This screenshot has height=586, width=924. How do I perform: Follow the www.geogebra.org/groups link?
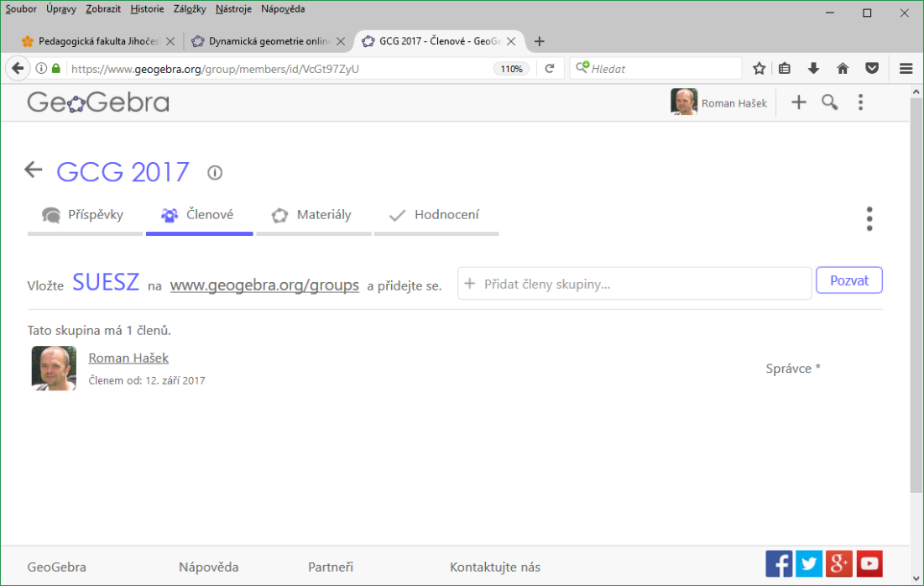pyautogui.click(x=264, y=285)
